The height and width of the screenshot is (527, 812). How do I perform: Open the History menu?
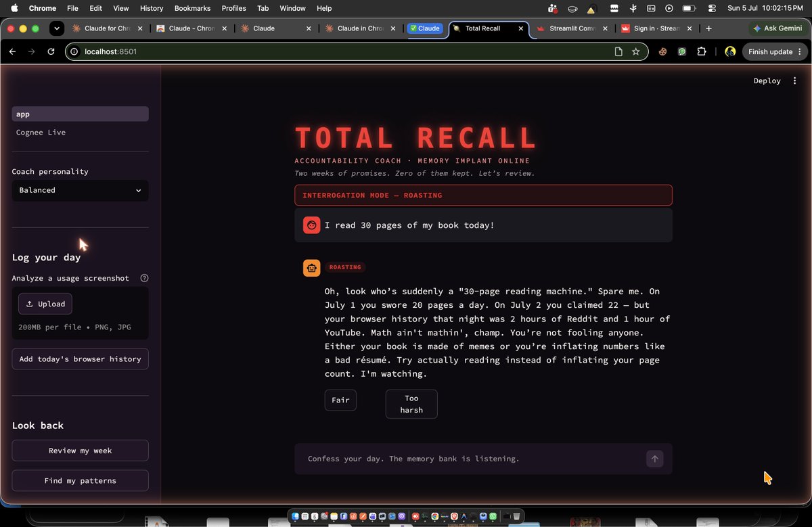point(152,8)
